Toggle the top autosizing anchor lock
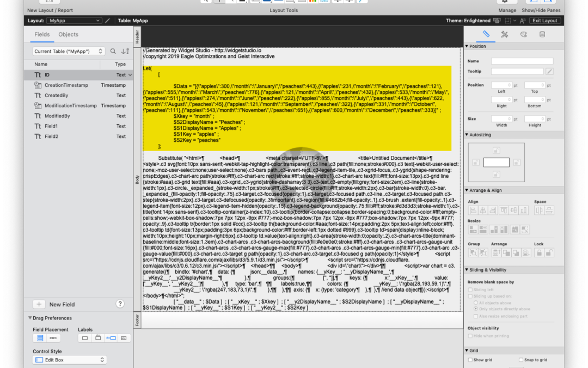The image size is (588, 368). pyautogui.click(x=496, y=150)
